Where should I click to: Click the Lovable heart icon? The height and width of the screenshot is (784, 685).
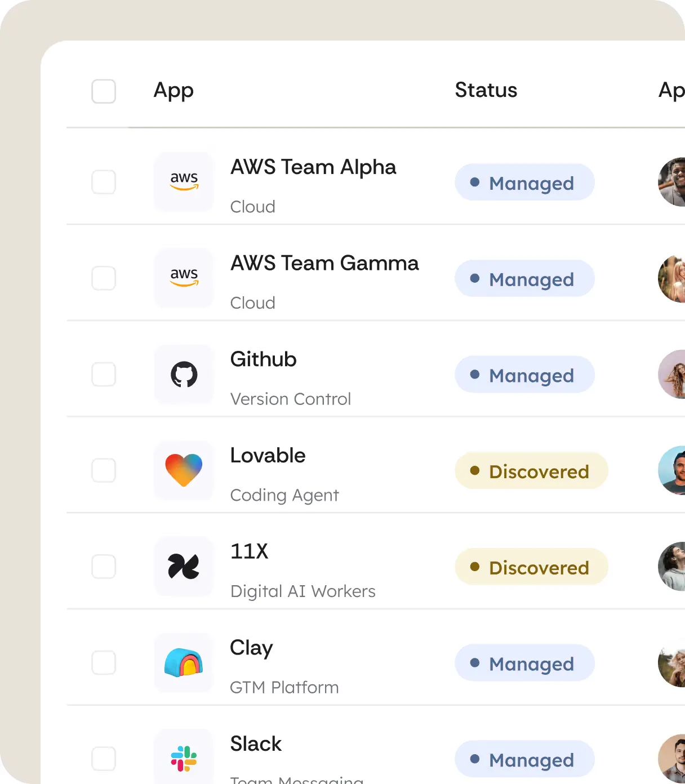tap(184, 470)
